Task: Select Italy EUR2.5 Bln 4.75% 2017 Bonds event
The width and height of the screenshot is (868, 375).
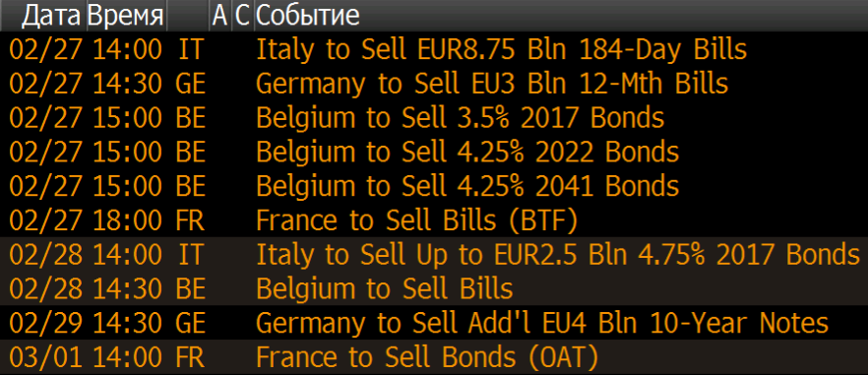Action: point(558,254)
